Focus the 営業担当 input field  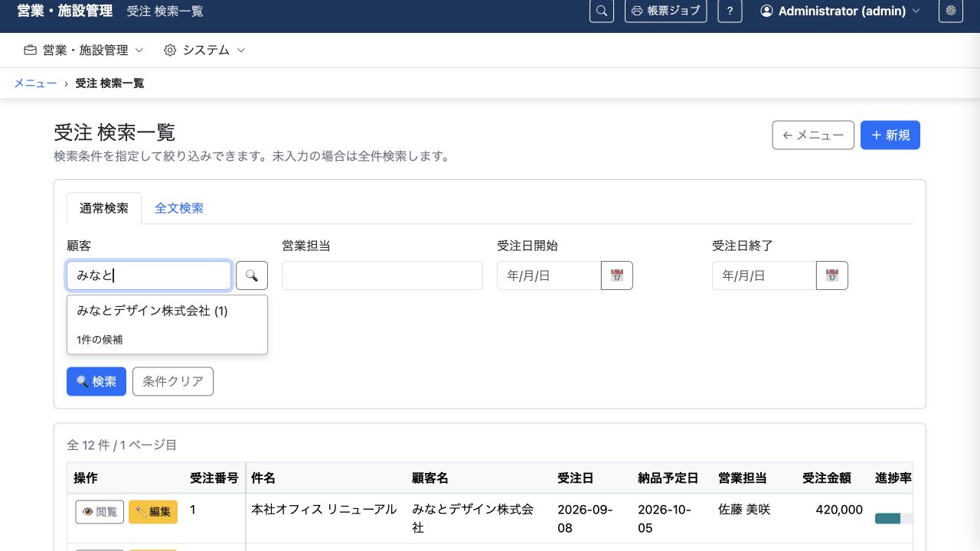tap(382, 275)
